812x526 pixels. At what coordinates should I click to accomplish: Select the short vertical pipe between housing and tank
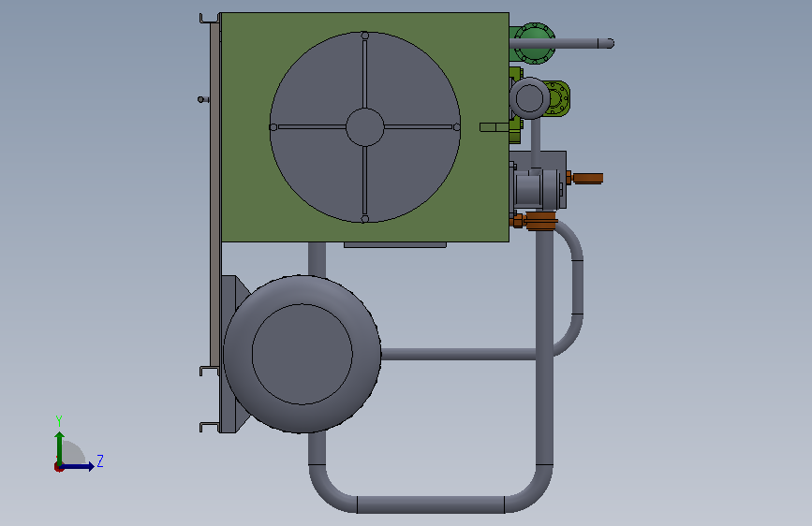pyautogui.click(x=317, y=259)
